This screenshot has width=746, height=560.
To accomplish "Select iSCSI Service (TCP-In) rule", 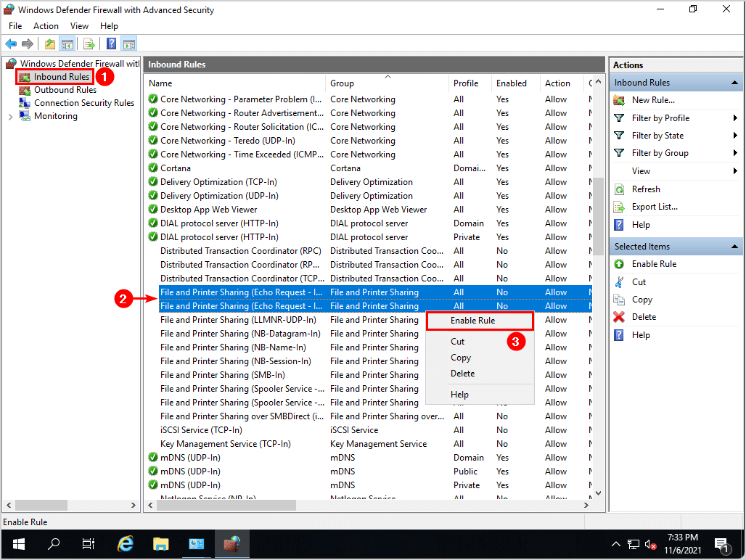I will point(201,430).
